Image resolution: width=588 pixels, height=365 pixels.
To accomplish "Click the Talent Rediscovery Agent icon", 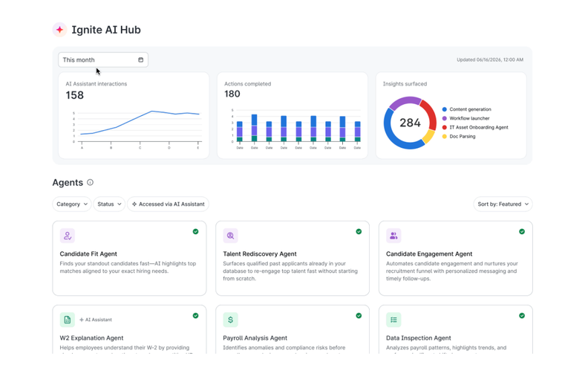I will 230,236.
